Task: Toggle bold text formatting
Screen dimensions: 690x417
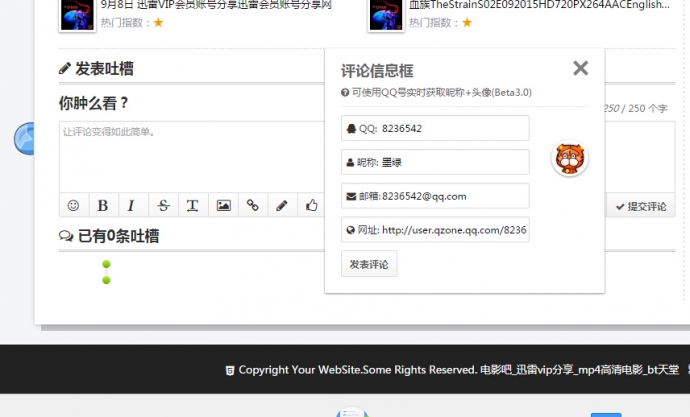Action: pos(102,205)
